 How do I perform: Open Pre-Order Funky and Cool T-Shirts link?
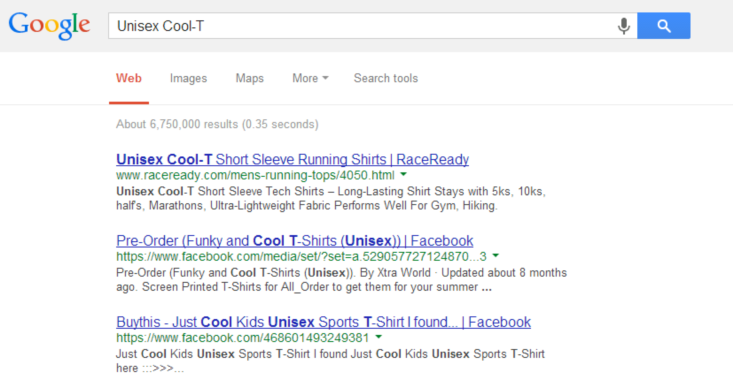coord(295,241)
